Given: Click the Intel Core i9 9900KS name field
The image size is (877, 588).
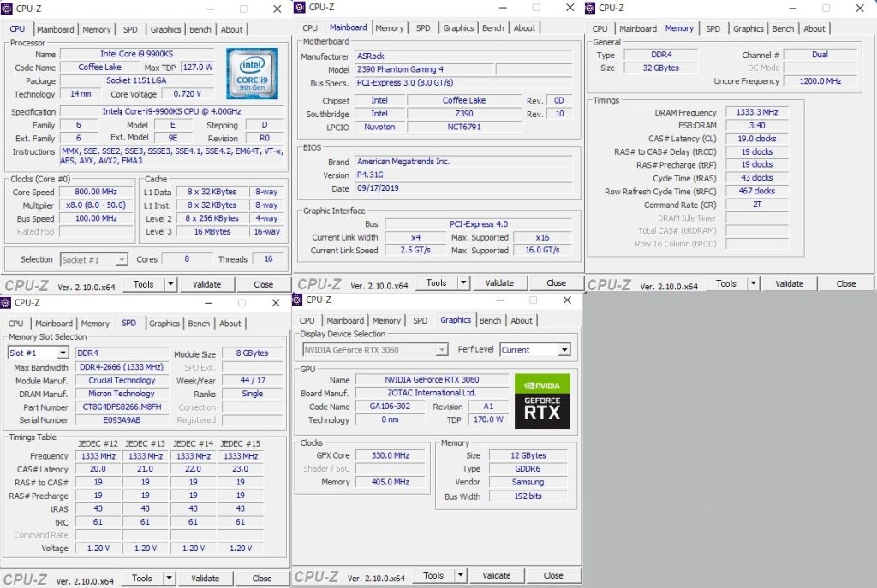Looking at the screenshot, I should click(137, 54).
